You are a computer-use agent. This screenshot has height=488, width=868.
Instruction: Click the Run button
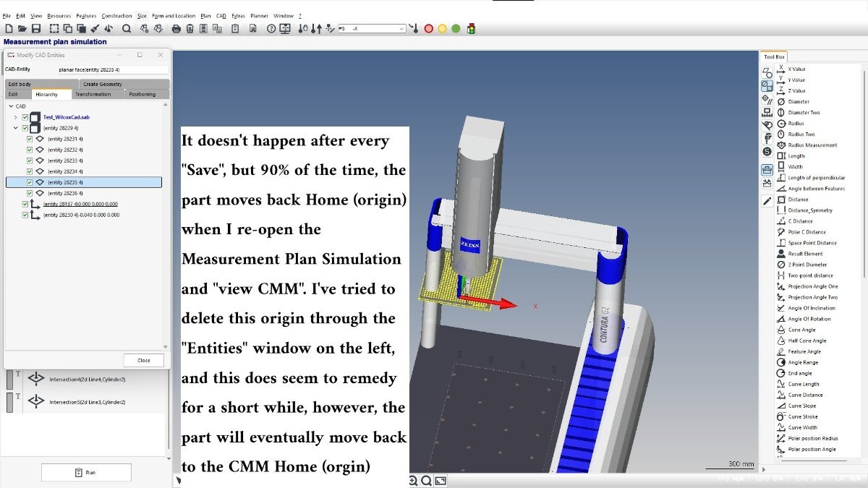coord(86,472)
